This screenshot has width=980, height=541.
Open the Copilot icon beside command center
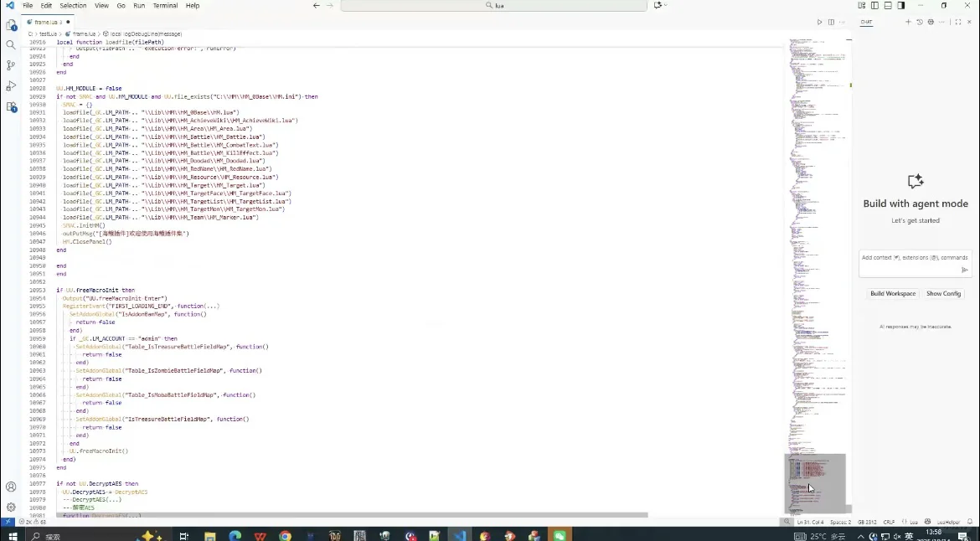pos(658,6)
